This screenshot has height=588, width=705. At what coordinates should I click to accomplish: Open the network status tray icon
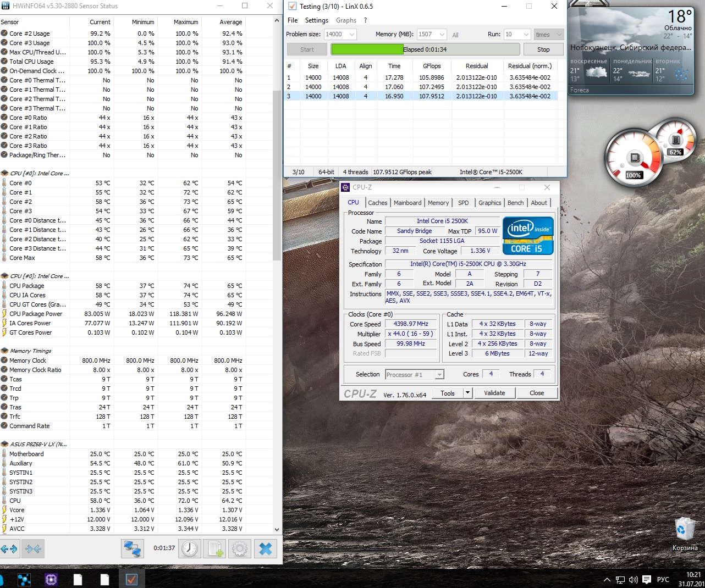620,579
